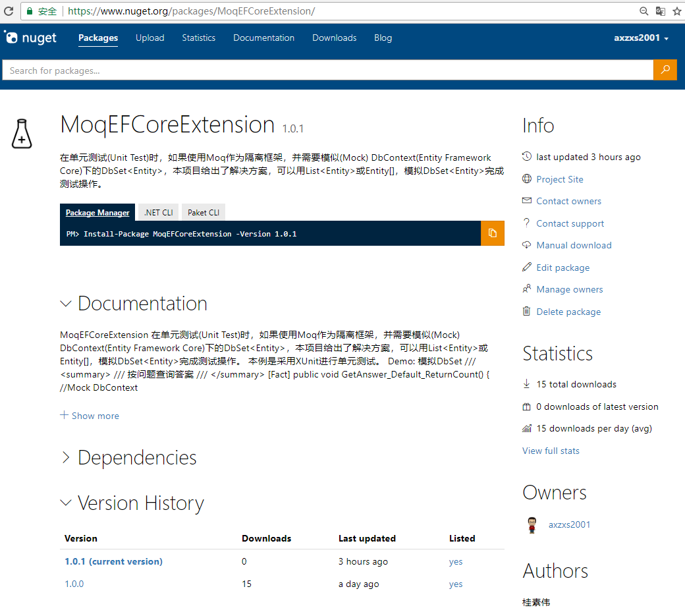Click the browser translate page icon
The image size is (685, 616).
point(660,11)
